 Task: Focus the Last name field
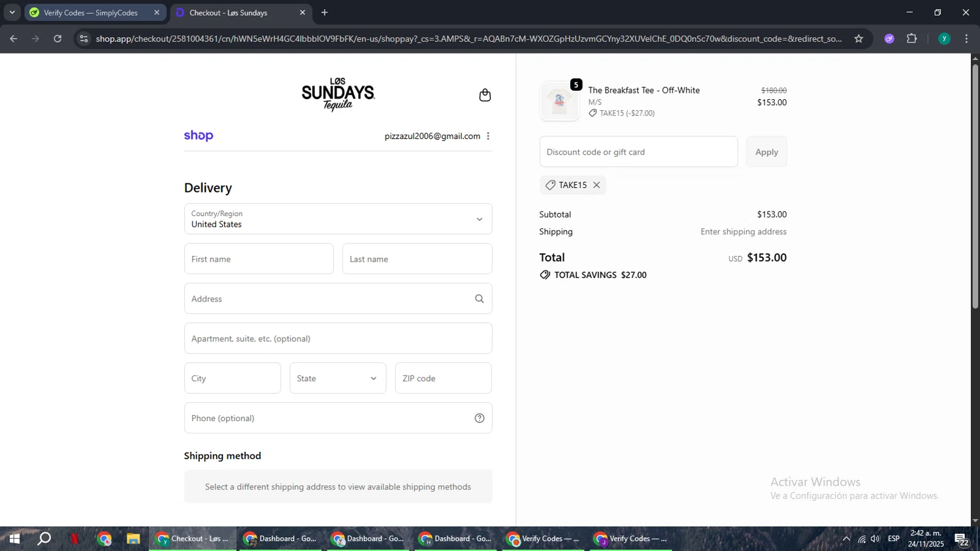417,259
